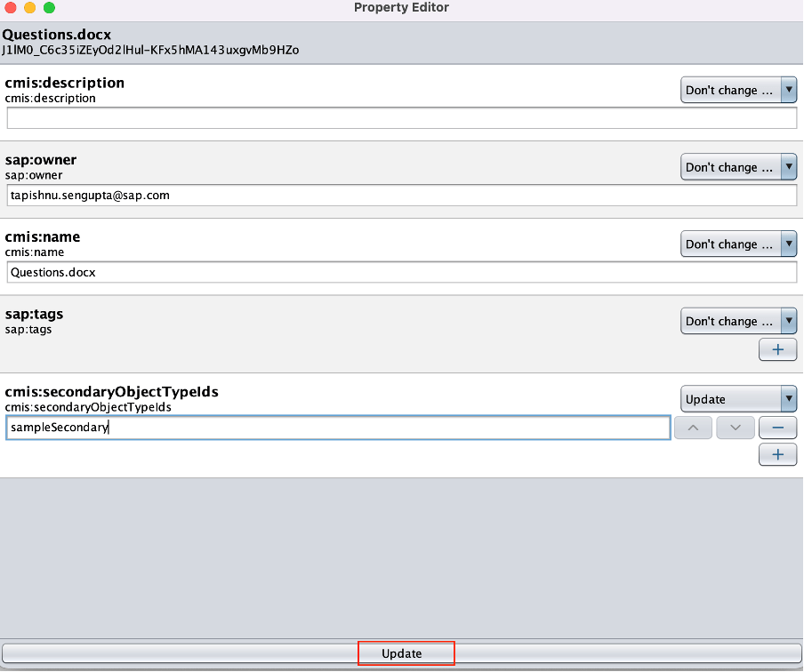Add a new value to sap:tags

coord(777,349)
